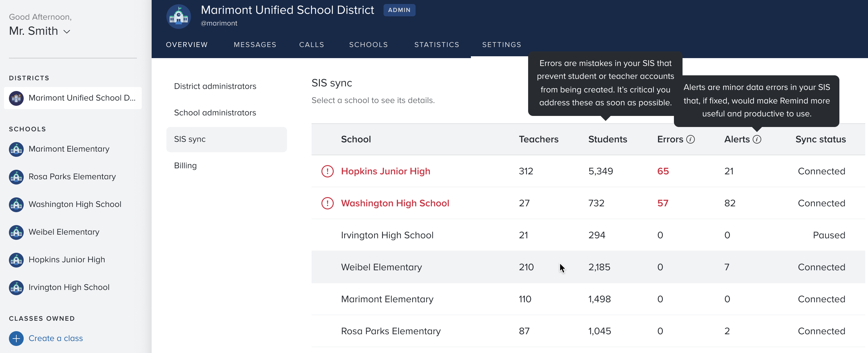Screen dimensions: 868x353
Task: Open the Hopkins Junior High row link
Action: click(x=385, y=171)
